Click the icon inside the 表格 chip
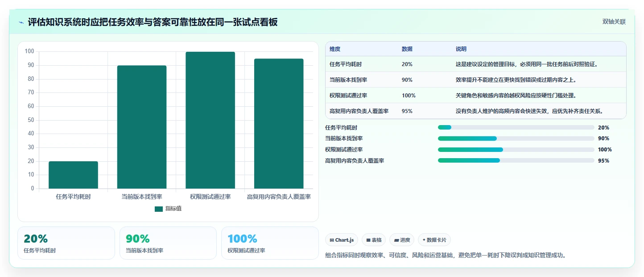This screenshot has height=277, width=644. coord(368,240)
